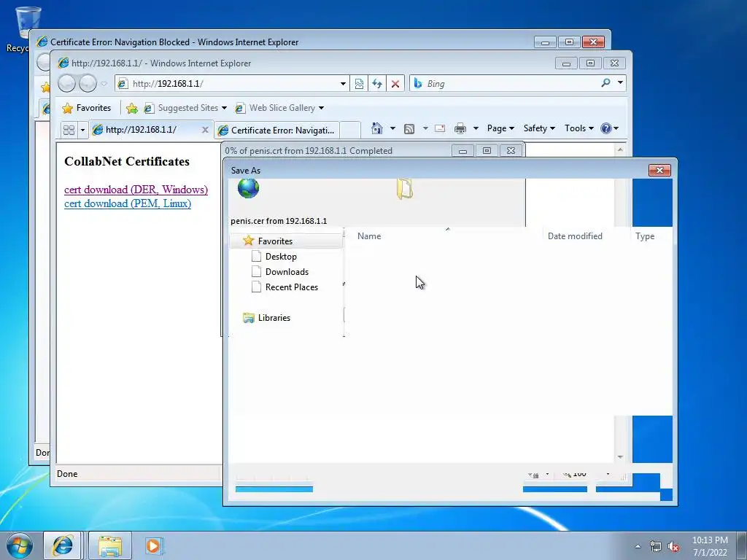Click the Print icon
Screen dimensions: 747x560
point(460,128)
